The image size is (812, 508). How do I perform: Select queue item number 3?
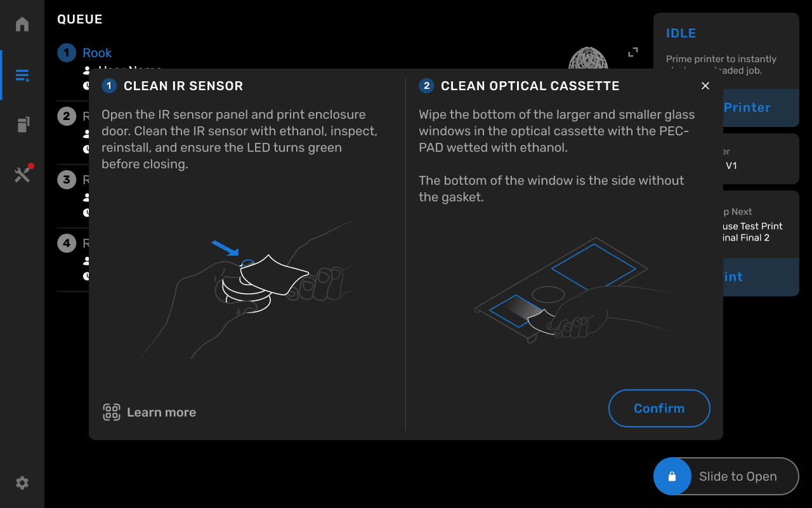tap(67, 180)
